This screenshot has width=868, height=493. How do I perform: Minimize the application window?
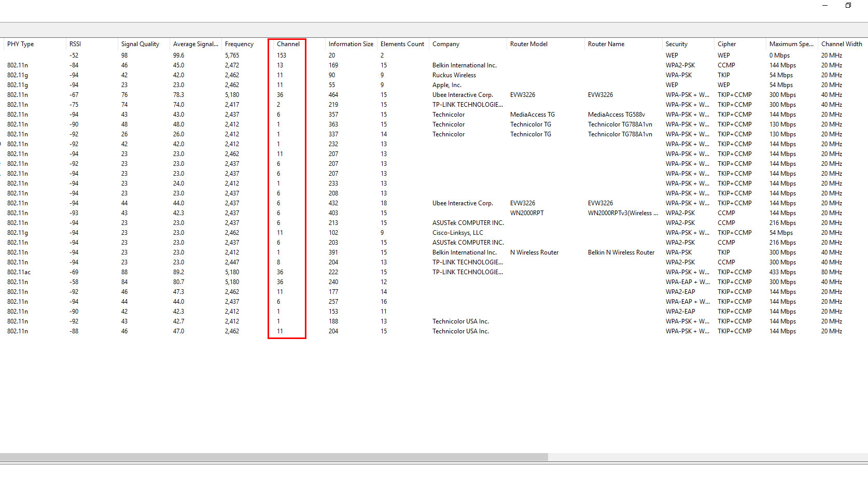point(824,5)
